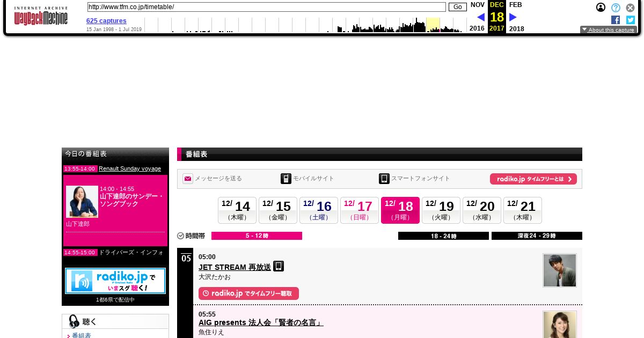Switch to the 18 - 24時 time band
This screenshot has width=644, height=338.
point(443,236)
